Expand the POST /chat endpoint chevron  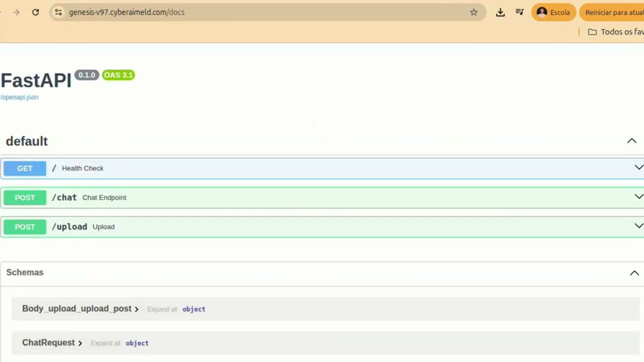639,197
